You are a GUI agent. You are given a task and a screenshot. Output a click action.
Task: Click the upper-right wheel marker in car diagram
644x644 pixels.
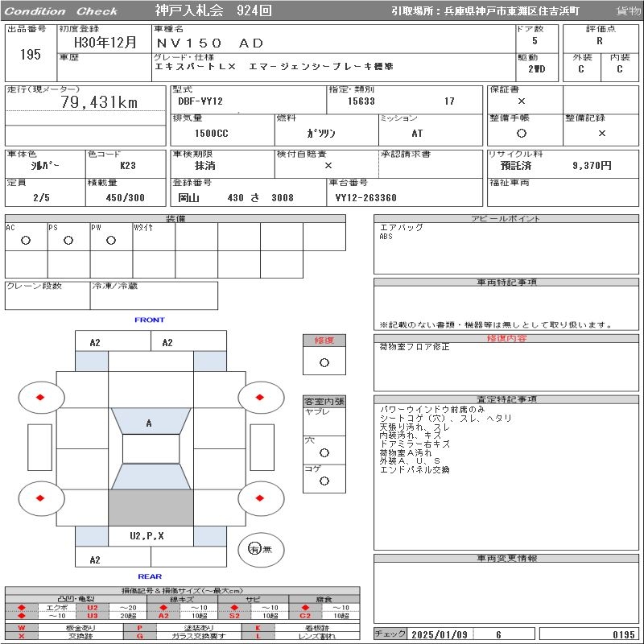coord(261,397)
